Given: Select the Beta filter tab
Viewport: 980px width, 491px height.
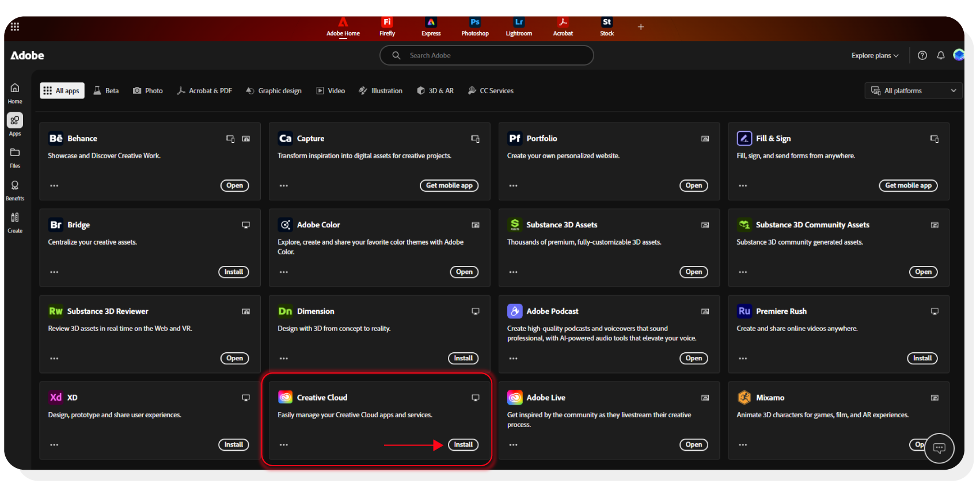Looking at the screenshot, I should (106, 91).
